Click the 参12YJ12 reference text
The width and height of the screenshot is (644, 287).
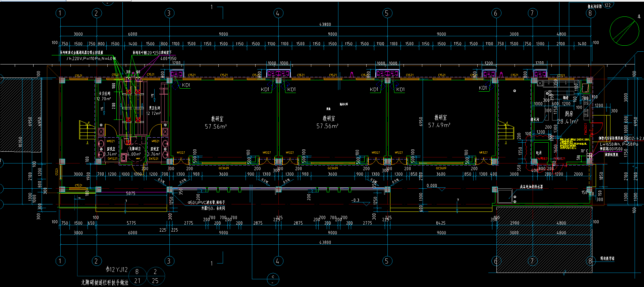[117, 270]
